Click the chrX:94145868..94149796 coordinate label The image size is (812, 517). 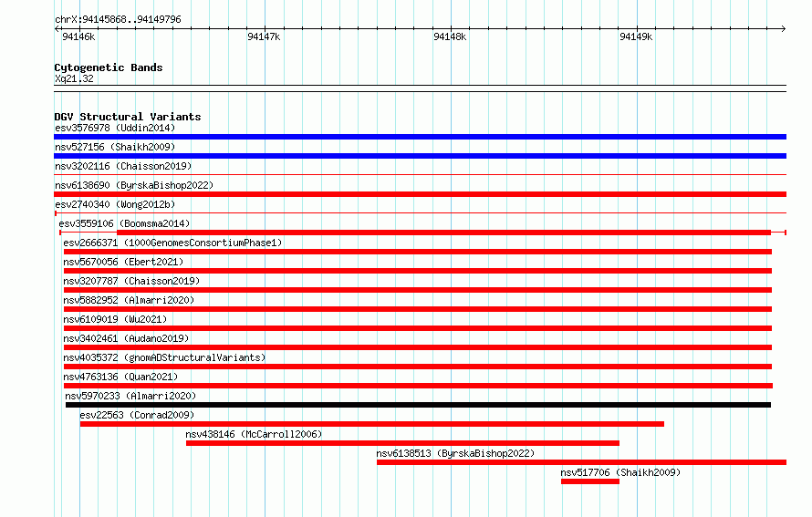pyautogui.click(x=118, y=20)
